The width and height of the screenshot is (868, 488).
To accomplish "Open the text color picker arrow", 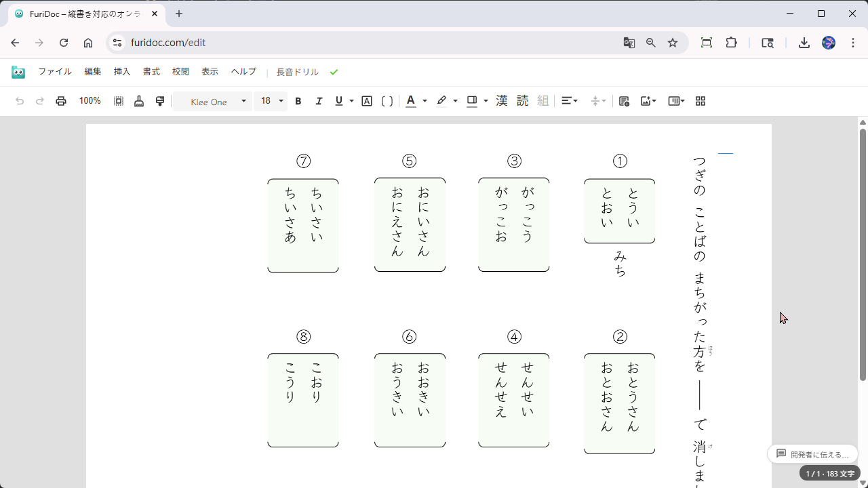I will coord(425,101).
